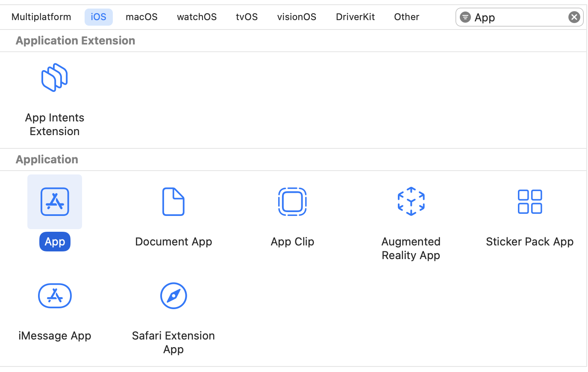Select the visionOS tab
Viewport: 588px width, 372px height.
coord(297,17)
